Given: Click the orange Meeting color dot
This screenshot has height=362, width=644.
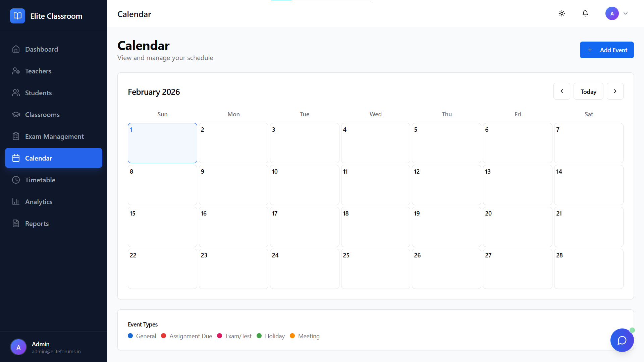Looking at the screenshot, I should tap(292, 336).
